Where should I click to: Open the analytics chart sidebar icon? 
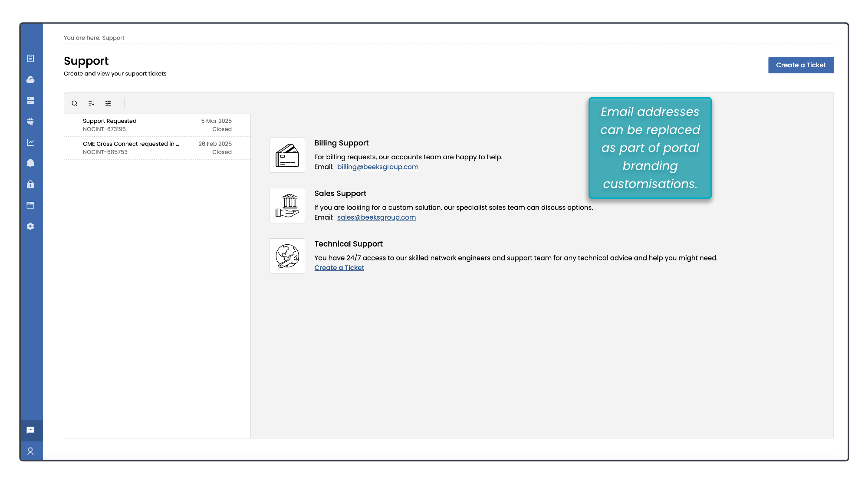coord(30,142)
